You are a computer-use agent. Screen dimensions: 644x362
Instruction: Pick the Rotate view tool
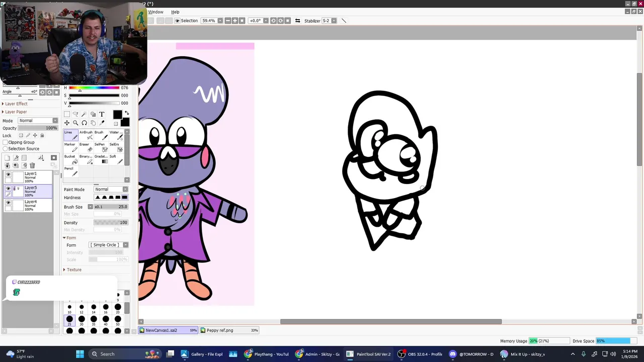coord(84,123)
